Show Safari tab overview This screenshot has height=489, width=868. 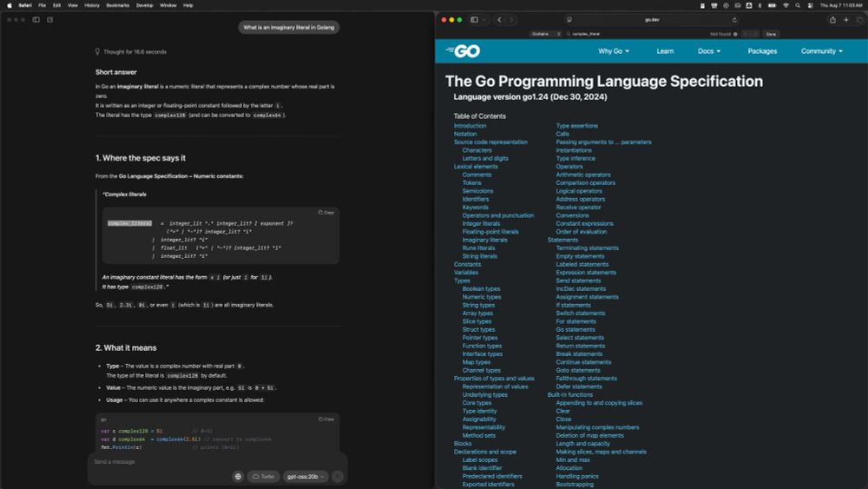pos(859,19)
